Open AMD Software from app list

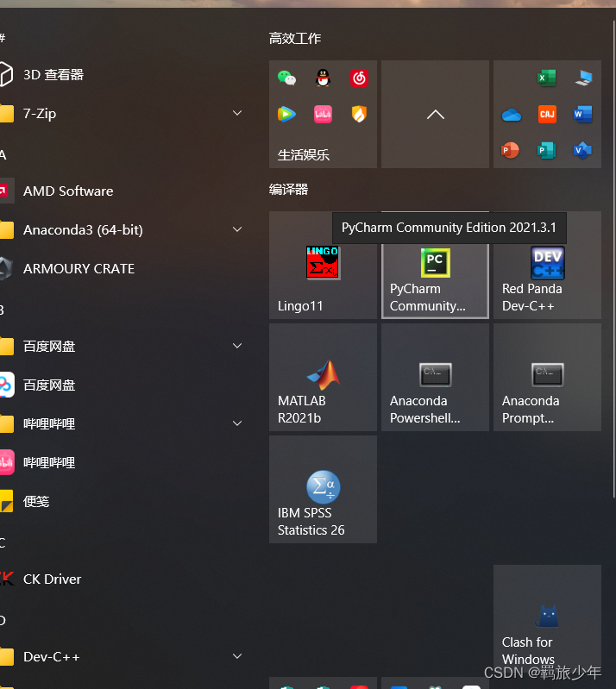pos(123,191)
